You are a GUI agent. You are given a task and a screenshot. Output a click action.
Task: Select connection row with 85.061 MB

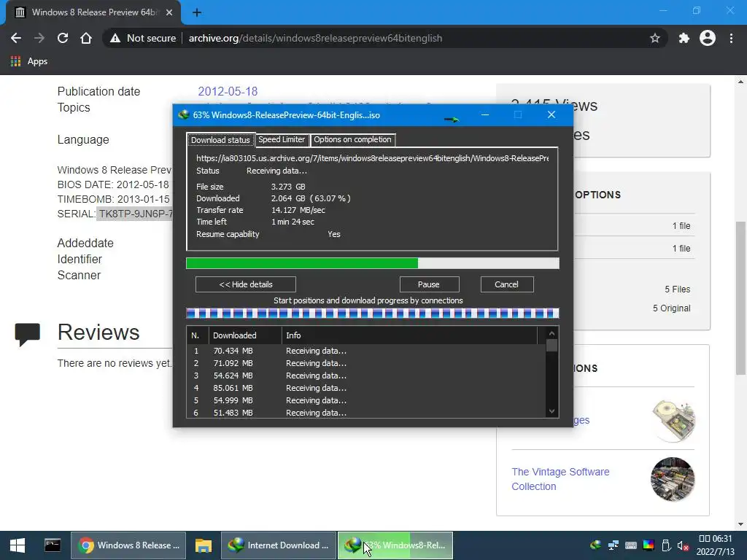tap(366, 388)
